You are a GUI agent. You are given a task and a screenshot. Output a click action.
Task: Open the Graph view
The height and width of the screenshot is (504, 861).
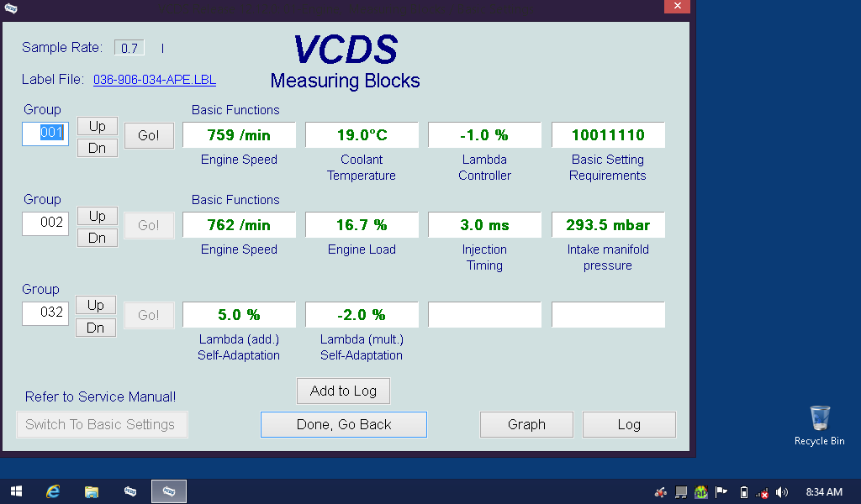coord(526,425)
